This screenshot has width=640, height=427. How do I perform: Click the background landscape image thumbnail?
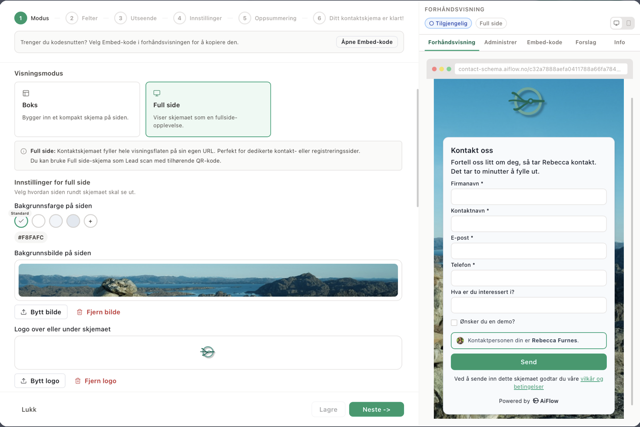(x=208, y=280)
